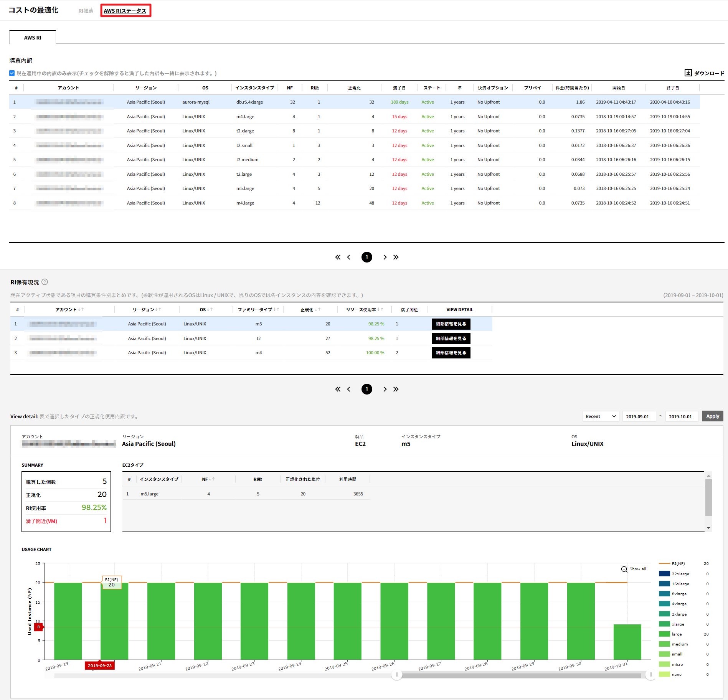Toggle RI(NF) line in chart legend
Viewport: 728px width, 700px height.
(678, 563)
